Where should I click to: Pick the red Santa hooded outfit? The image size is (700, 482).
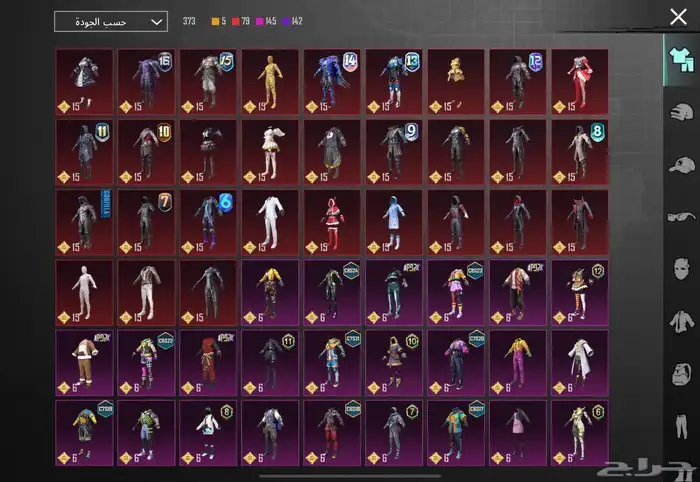[x=332, y=222]
